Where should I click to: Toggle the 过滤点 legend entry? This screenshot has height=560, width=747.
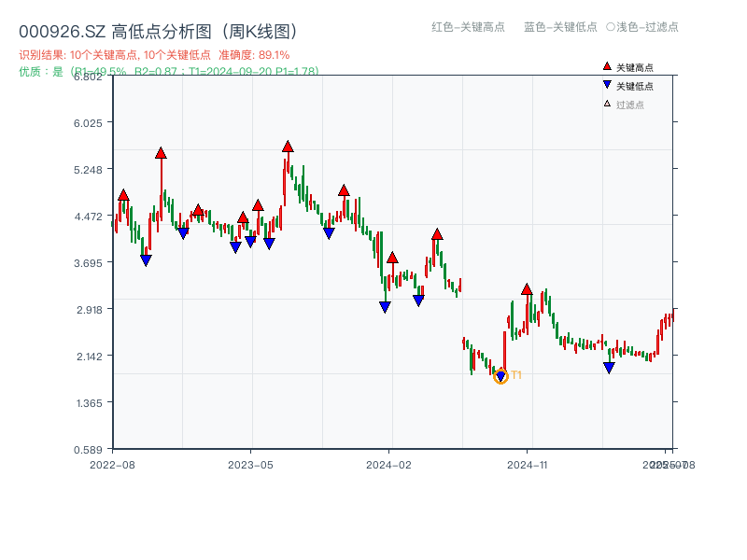[x=630, y=104]
